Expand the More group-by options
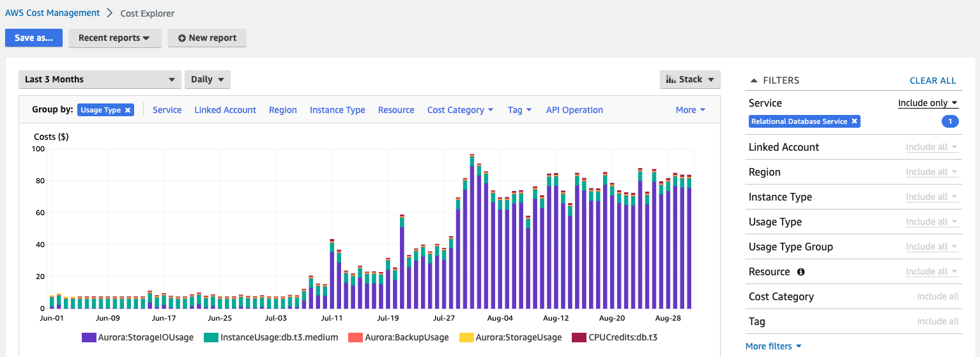Image resolution: width=980 pixels, height=357 pixels. tap(690, 110)
